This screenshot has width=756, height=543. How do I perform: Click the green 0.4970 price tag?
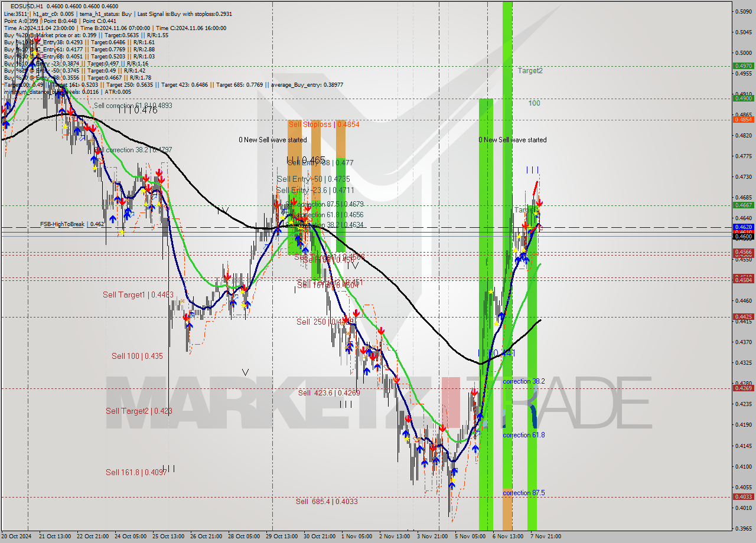743,66
